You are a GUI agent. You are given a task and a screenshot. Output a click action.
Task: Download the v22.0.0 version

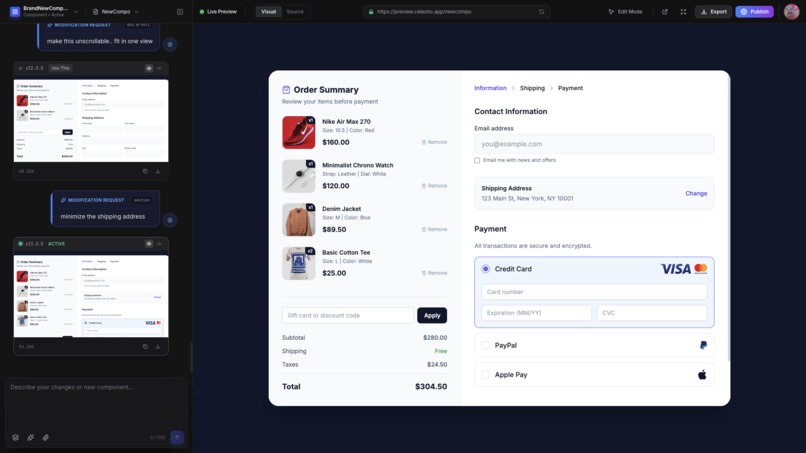tap(158, 171)
